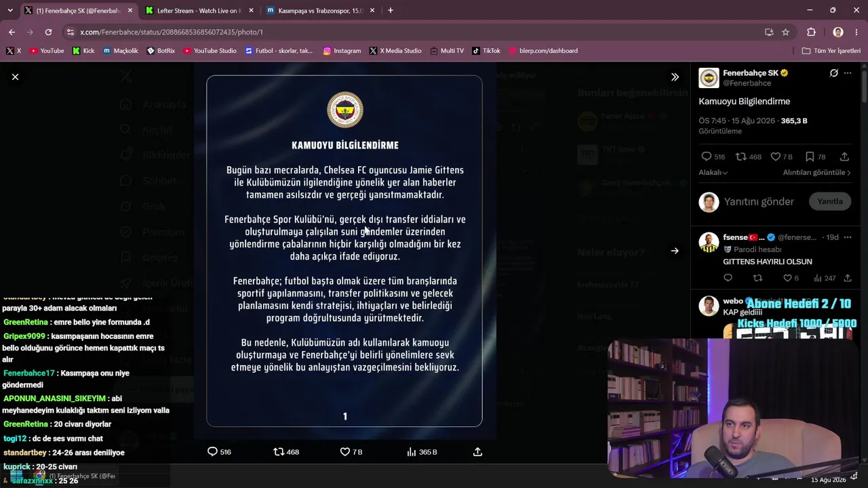This screenshot has height=488, width=868.
Task: Go to next photo with right arrow
Action: pyautogui.click(x=675, y=251)
